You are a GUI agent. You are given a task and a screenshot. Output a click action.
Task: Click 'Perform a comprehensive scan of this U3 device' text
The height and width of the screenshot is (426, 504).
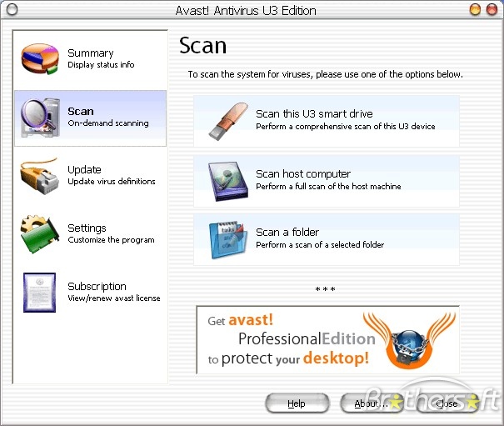pyautogui.click(x=345, y=127)
